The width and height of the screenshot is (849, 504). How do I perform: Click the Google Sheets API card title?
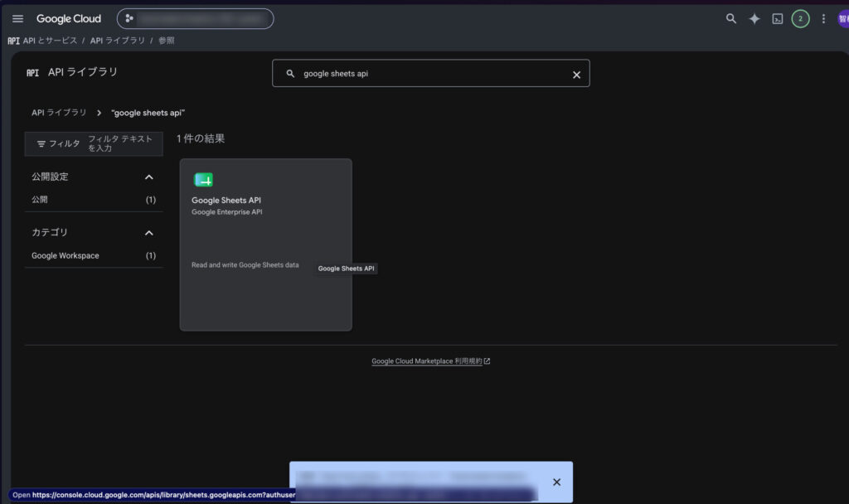pyautogui.click(x=226, y=201)
